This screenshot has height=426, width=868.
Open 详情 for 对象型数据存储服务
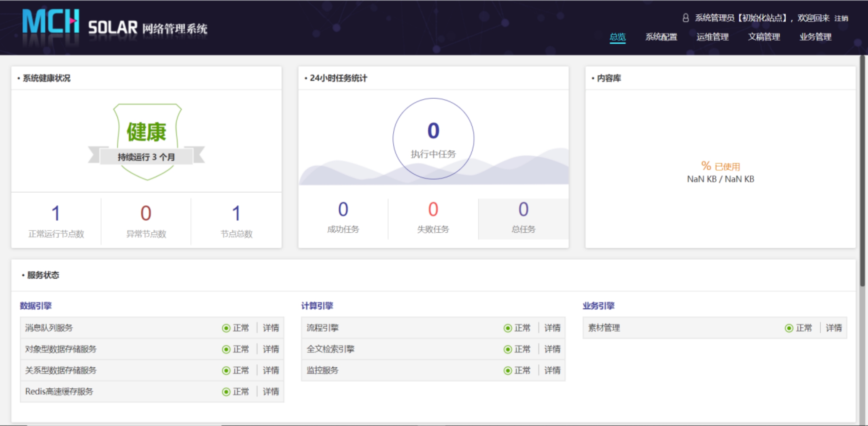(x=271, y=349)
